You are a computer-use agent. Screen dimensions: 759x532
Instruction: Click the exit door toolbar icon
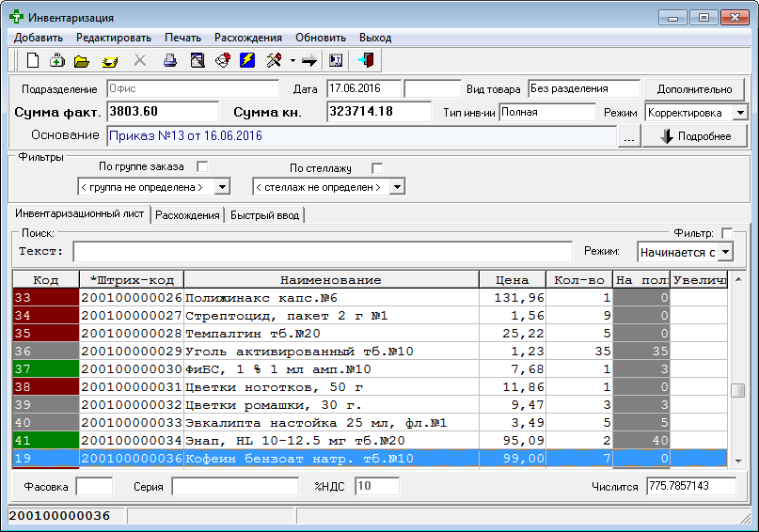click(x=367, y=60)
